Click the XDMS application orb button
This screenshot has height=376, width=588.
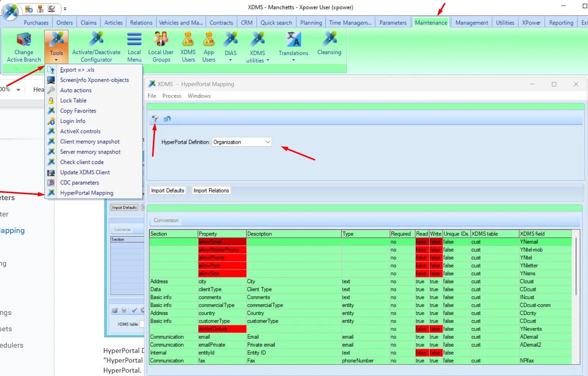(10, 12)
